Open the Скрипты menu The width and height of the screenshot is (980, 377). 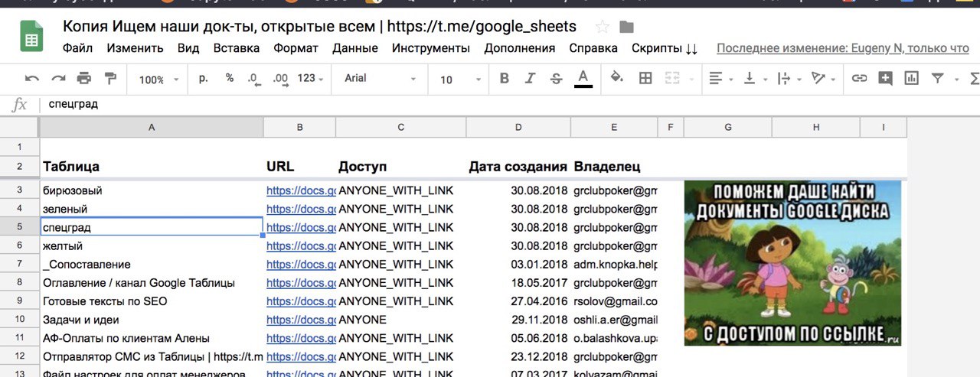pos(665,48)
